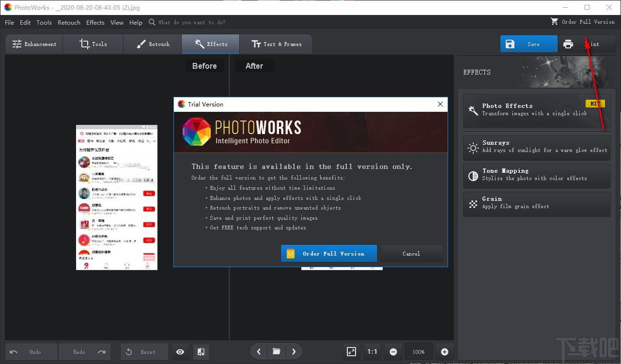Screen dimensions: 621x364
Task: Click the sliders icon on Enhancement tab
Action: pyautogui.click(x=17, y=44)
